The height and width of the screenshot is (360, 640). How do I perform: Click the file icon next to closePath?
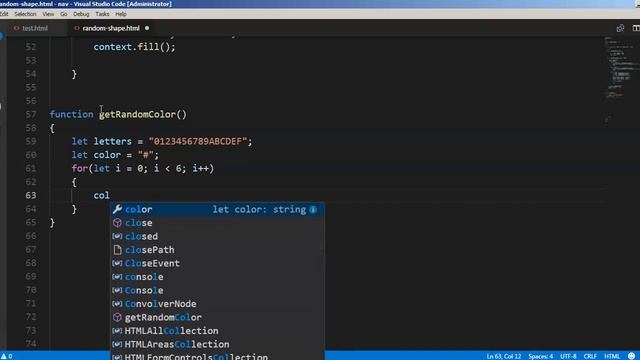pyautogui.click(x=117, y=250)
